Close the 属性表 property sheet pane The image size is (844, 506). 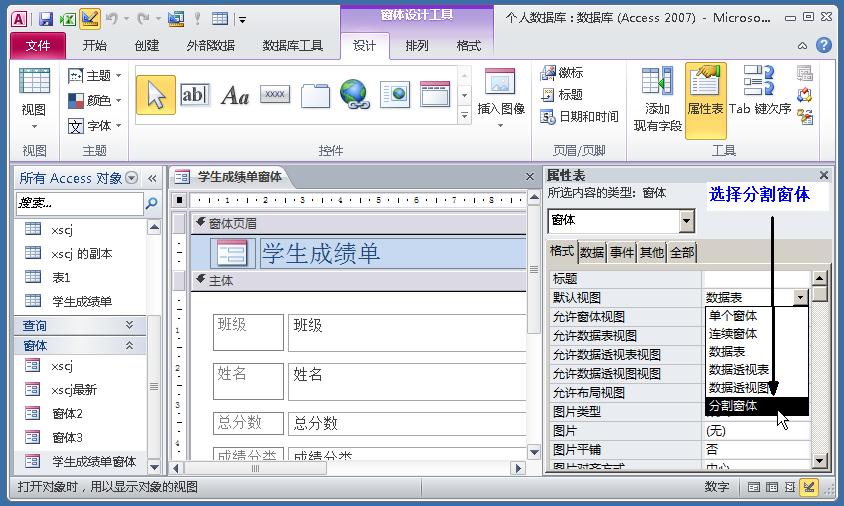pos(824,175)
